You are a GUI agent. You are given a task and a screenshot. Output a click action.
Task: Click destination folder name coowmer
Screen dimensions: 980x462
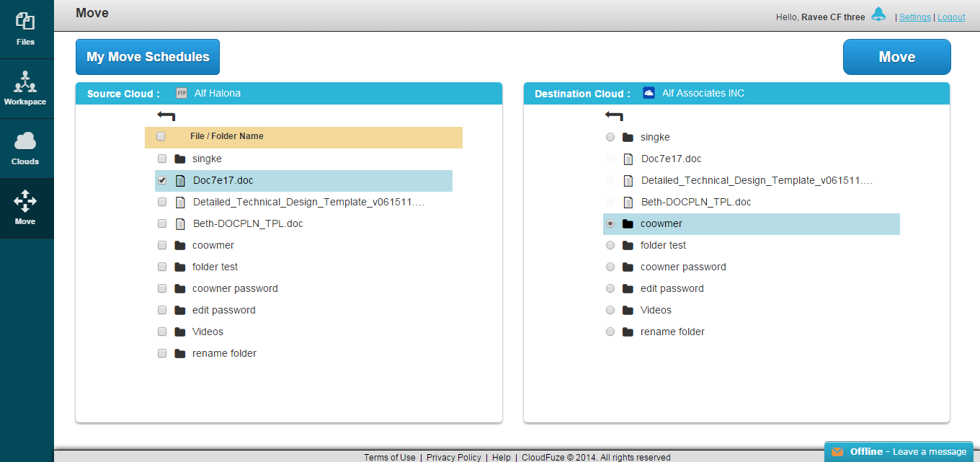[x=661, y=223]
